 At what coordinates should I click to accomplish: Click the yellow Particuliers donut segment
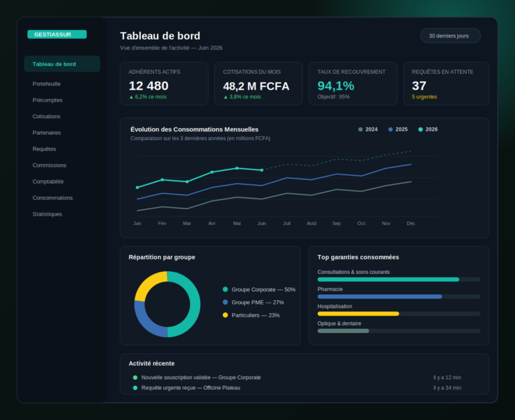pos(146,283)
